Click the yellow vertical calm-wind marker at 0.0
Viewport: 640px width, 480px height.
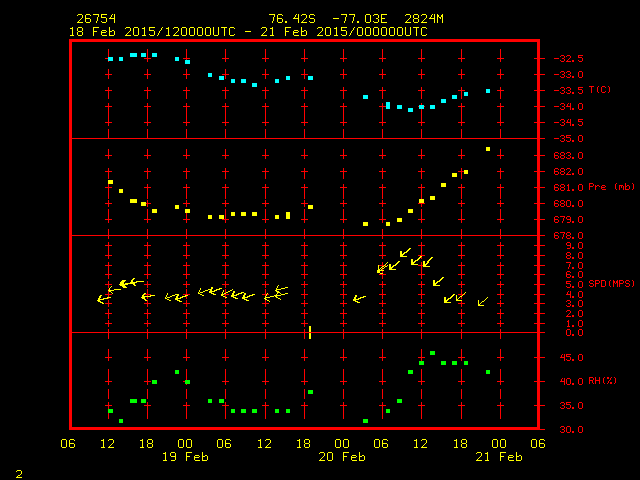310,332
